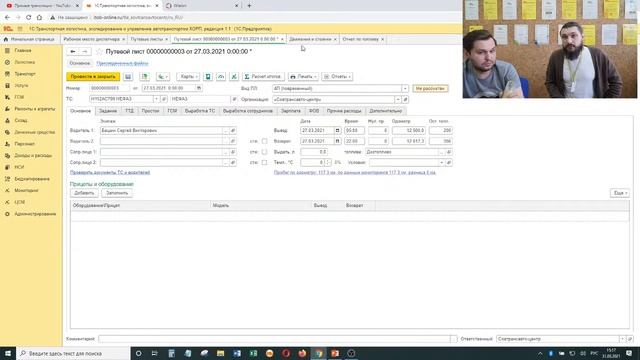Click the Выезд time field
640x360 pixels.
(x=354, y=130)
